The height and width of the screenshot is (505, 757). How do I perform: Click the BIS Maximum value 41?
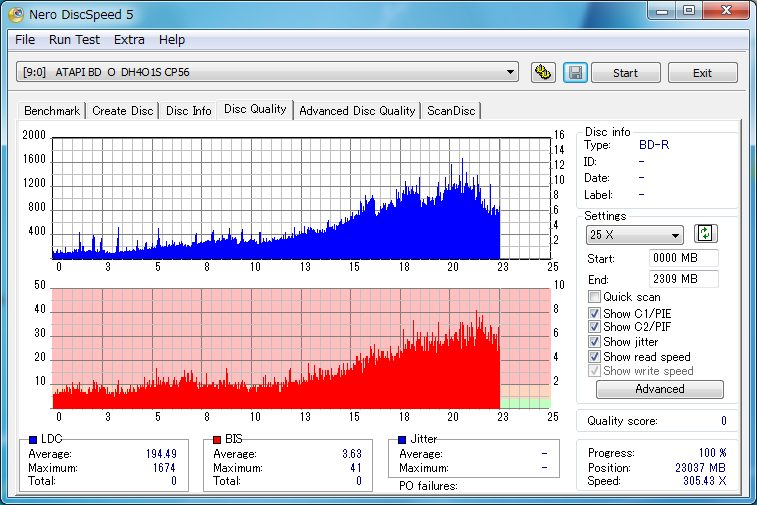[x=356, y=468]
